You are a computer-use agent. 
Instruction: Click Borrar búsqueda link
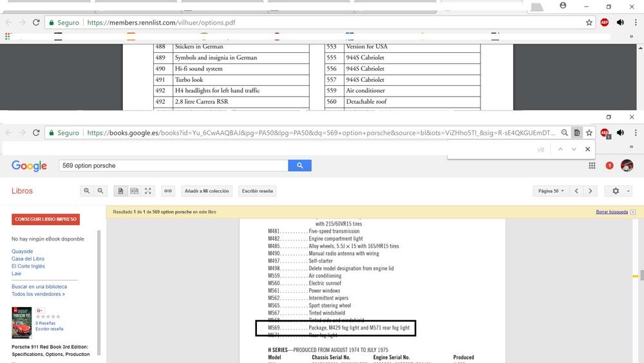[x=612, y=211]
